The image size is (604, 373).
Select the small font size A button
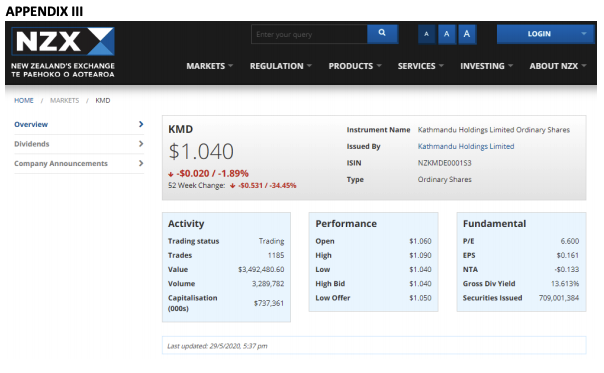pos(426,34)
